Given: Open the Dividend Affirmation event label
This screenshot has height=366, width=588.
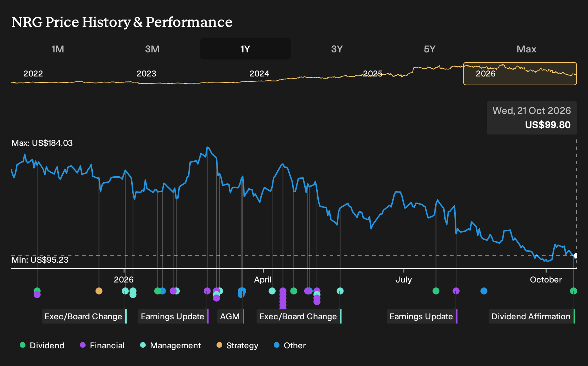Looking at the screenshot, I should pos(532,316).
